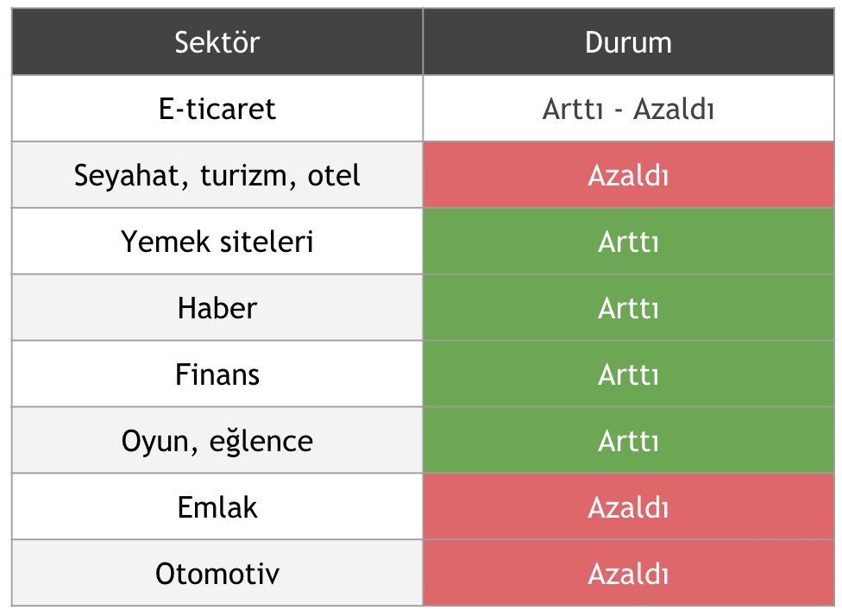The image size is (842, 616).
Task: Select the Otomotiv cell
Action: click(217, 574)
